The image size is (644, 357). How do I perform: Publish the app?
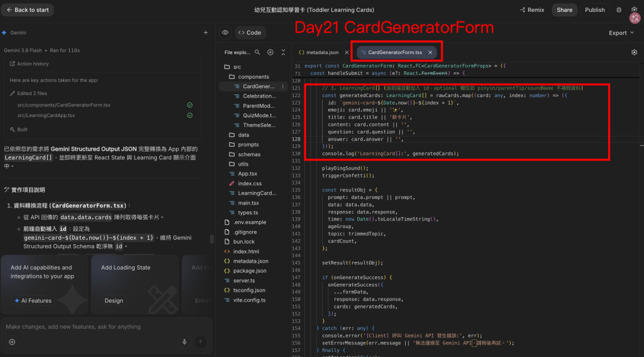point(595,10)
